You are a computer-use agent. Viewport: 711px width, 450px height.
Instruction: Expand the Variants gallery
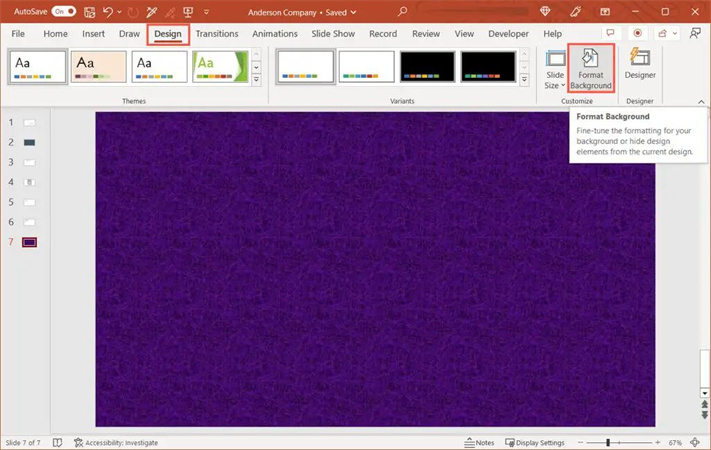pos(525,80)
